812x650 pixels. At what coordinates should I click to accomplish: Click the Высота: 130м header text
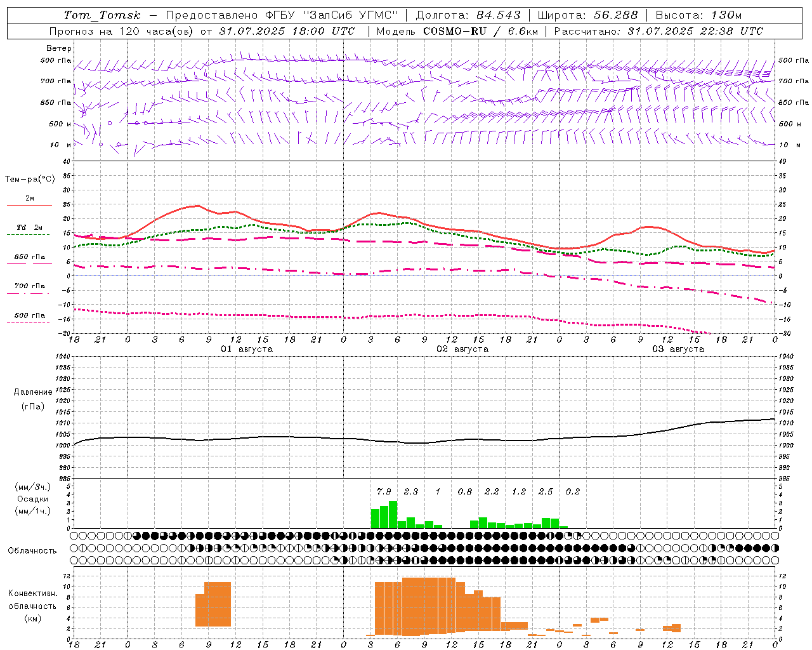[x=698, y=15]
